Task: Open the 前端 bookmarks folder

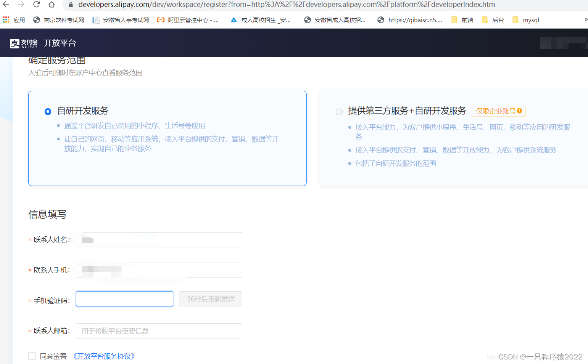Action: pos(462,20)
